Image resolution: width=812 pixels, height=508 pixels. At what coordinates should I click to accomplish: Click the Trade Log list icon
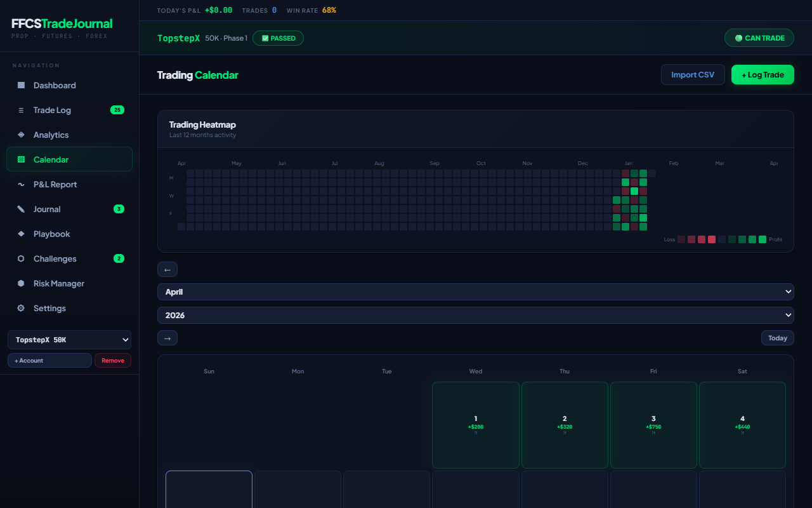[x=21, y=110]
